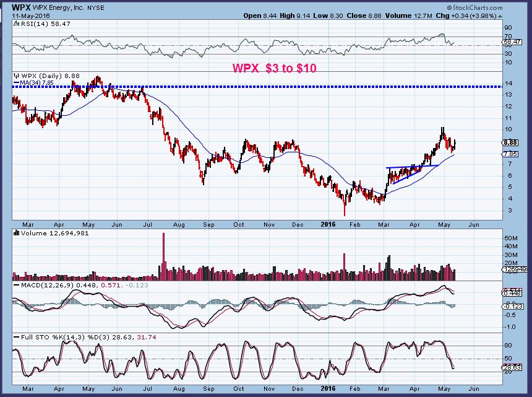The height and width of the screenshot is (397, 532).
Task: Click the -0.123 value tag on MACD axis
Action: click(512, 307)
